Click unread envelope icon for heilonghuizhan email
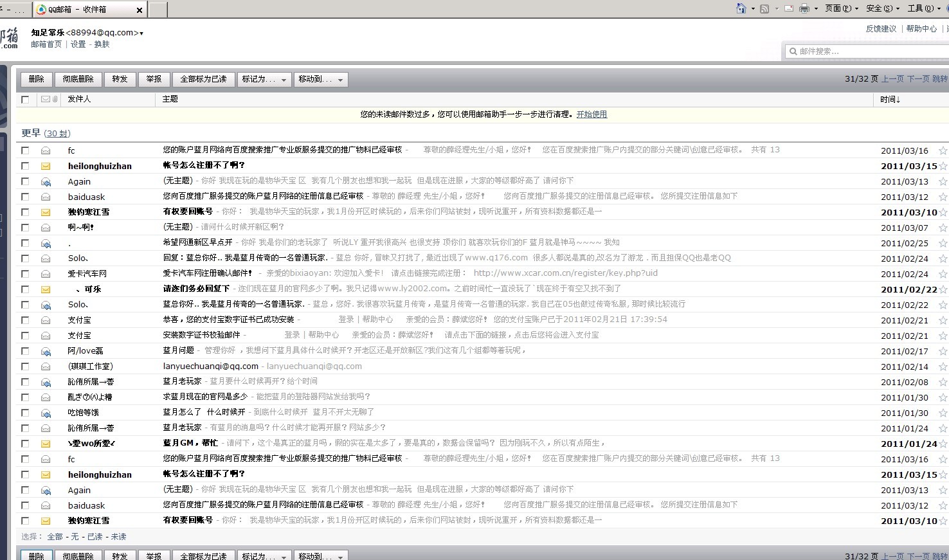The image size is (949, 560). point(46,166)
